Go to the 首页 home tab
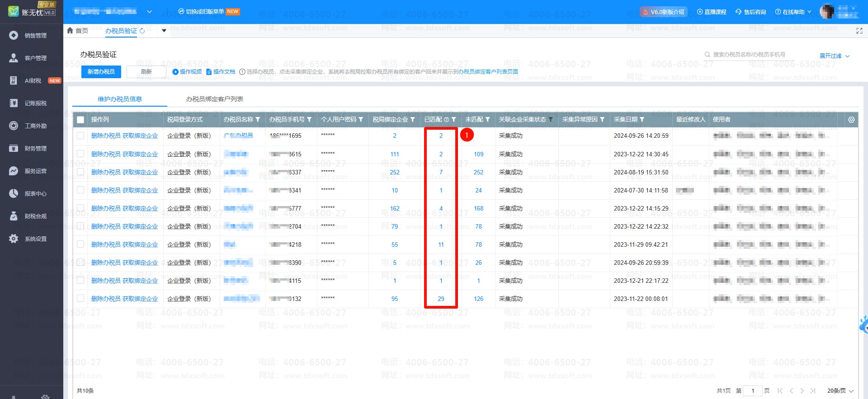 (77, 31)
